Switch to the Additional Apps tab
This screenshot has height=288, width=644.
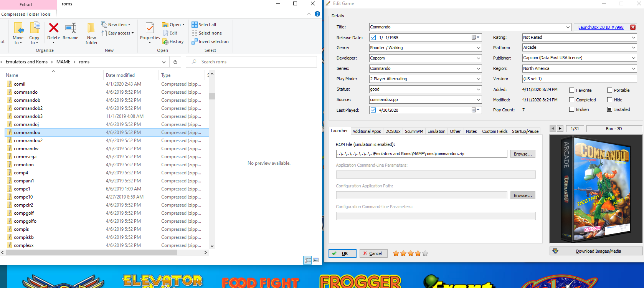(367, 131)
